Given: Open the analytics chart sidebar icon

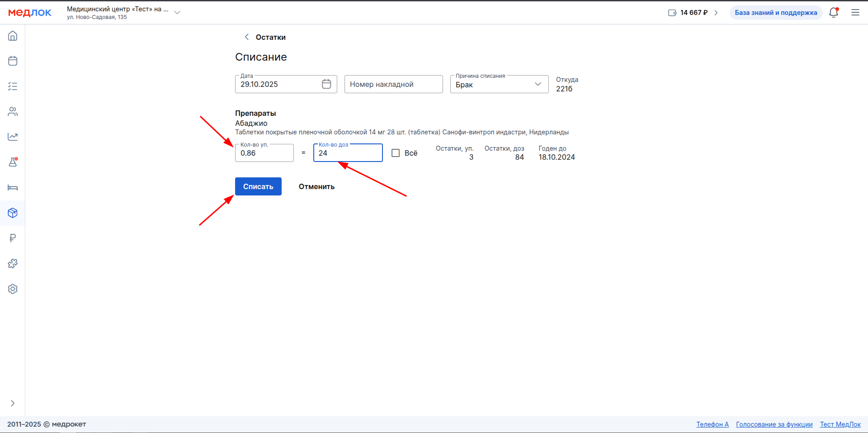Looking at the screenshot, I should pos(13,137).
